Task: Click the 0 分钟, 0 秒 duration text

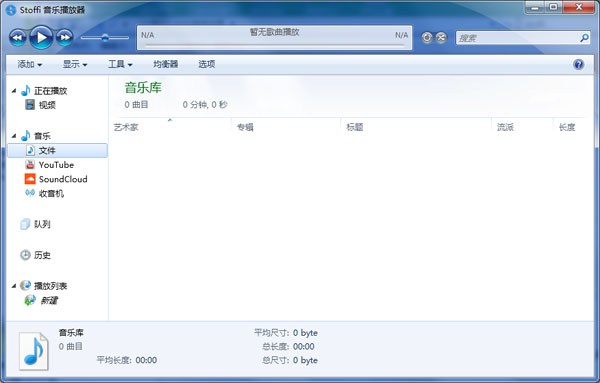Action: click(x=205, y=105)
